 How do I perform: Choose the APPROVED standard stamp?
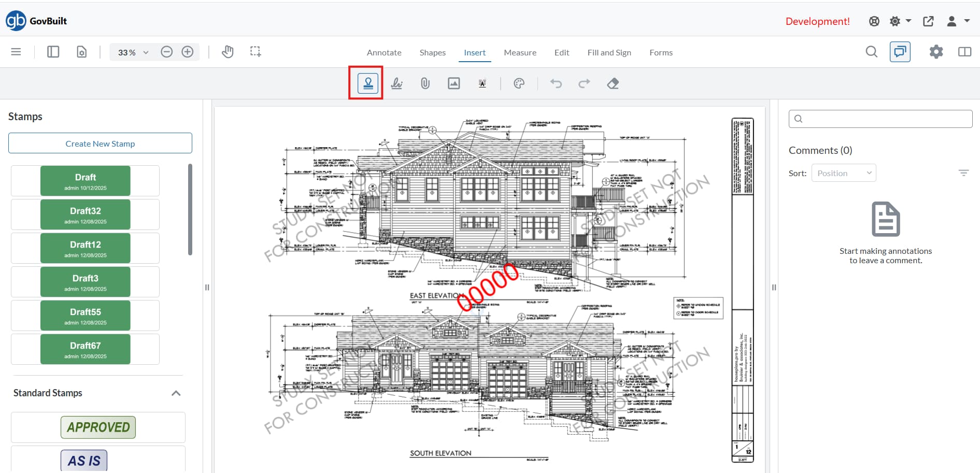pyautogui.click(x=98, y=427)
